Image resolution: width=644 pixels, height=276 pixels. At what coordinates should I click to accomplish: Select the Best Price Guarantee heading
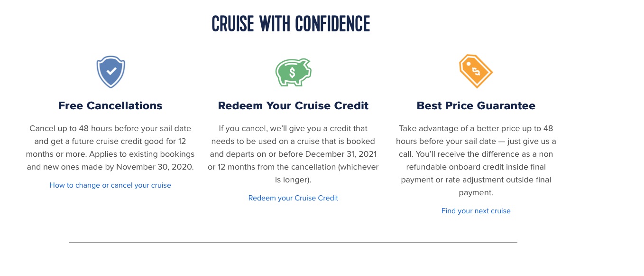(476, 105)
